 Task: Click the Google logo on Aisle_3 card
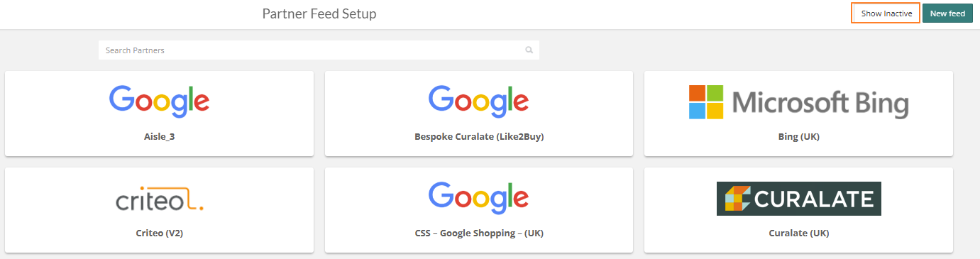(x=159, y=101)
